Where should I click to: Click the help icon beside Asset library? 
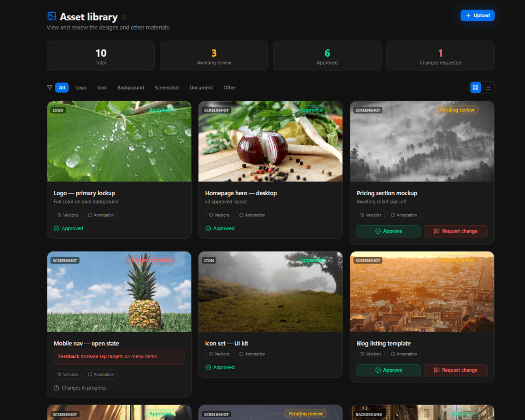pos(124,17)
